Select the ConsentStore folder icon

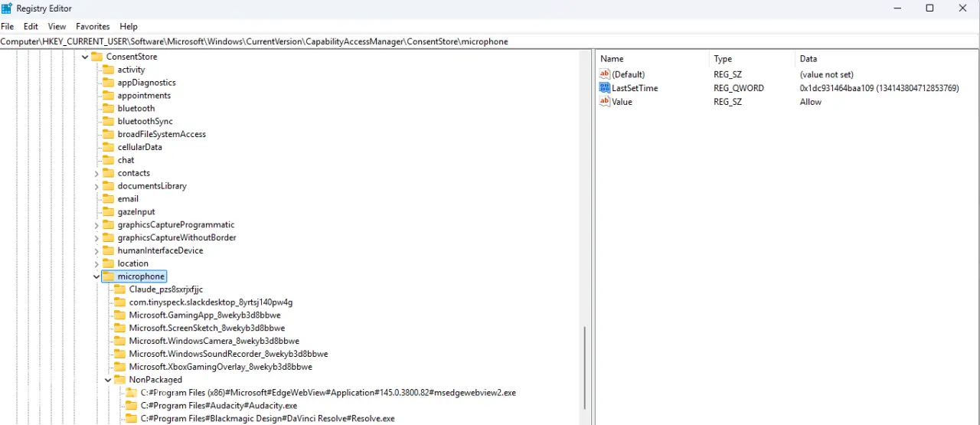(x=96, y=57)
